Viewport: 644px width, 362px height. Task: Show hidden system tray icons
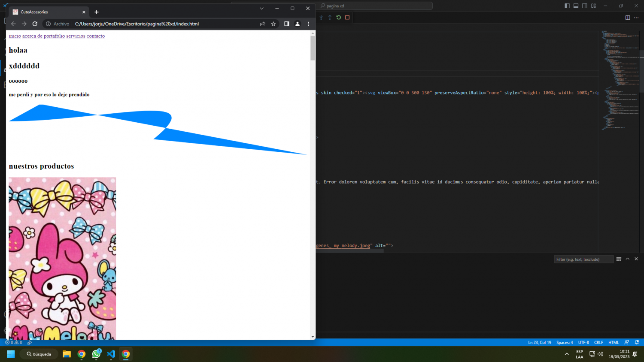pos(567,354)
